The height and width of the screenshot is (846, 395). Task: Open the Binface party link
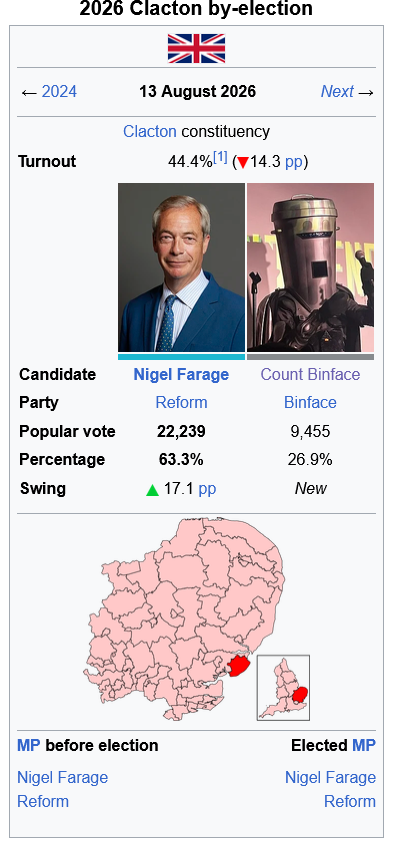point(310,402)
